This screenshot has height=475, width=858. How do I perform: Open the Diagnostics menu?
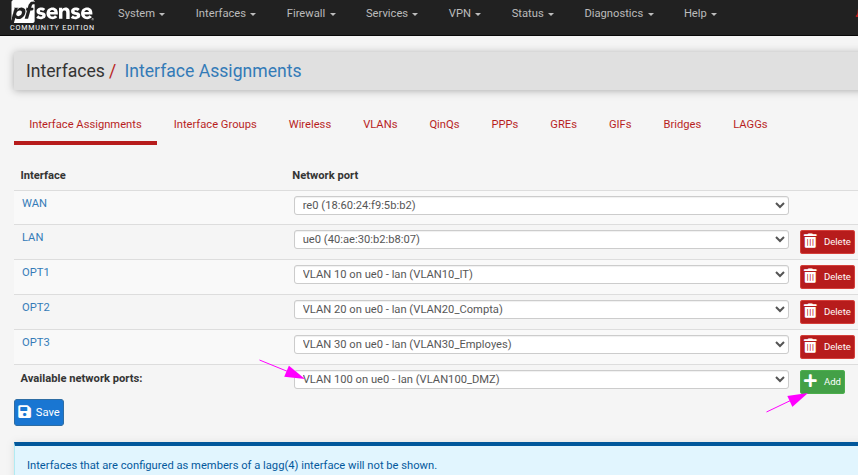tap(619, 14)
